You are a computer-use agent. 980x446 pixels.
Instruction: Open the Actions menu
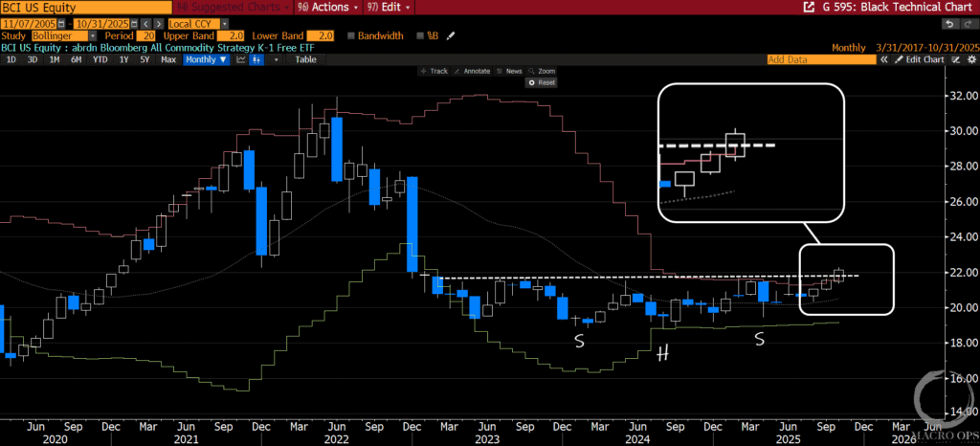[x=327, y=7]
